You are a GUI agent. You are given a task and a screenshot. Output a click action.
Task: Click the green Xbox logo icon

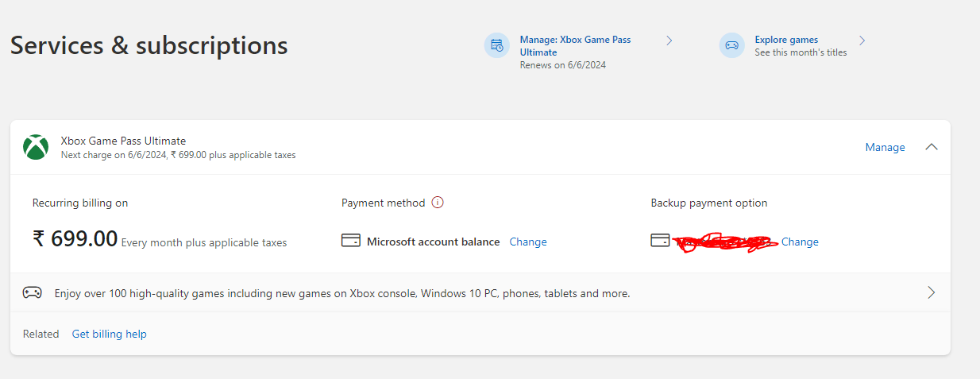(x=36, y=147)
